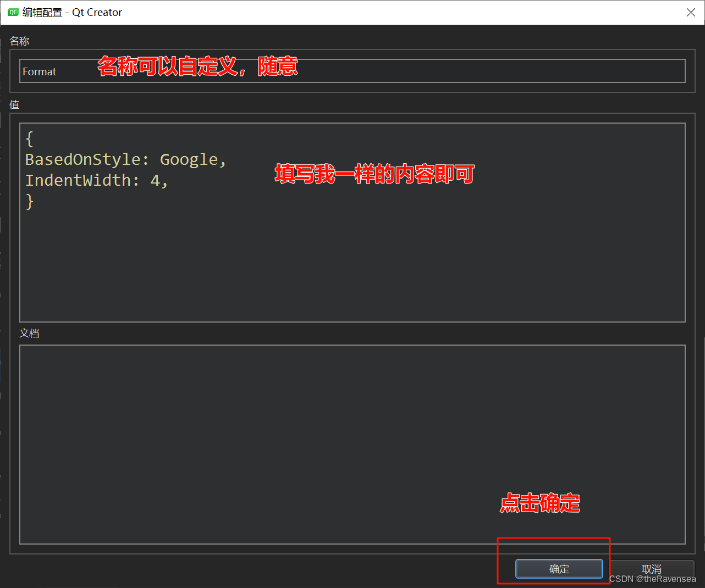Image resolution: width=705 pixels, height=588 pixels.
Task: Click the 确定 button to confirm
Action: click(x=559, y=569)
